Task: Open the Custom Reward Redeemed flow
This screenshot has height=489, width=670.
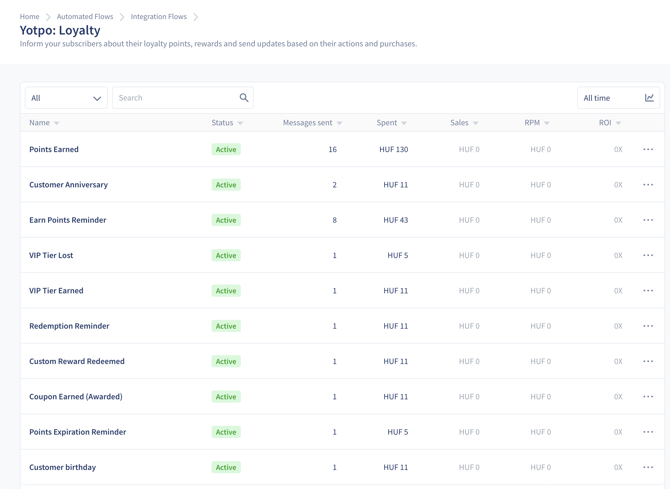Action: coord(77,361)
